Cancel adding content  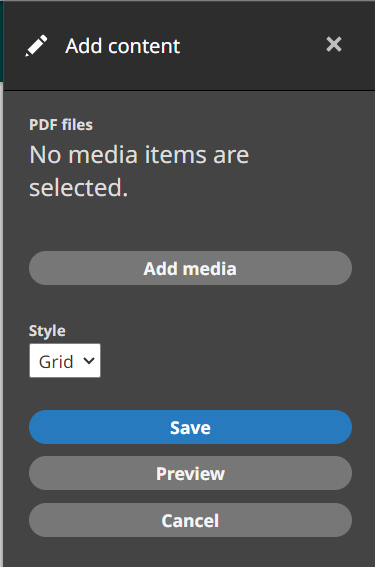(x=190, y=520)
